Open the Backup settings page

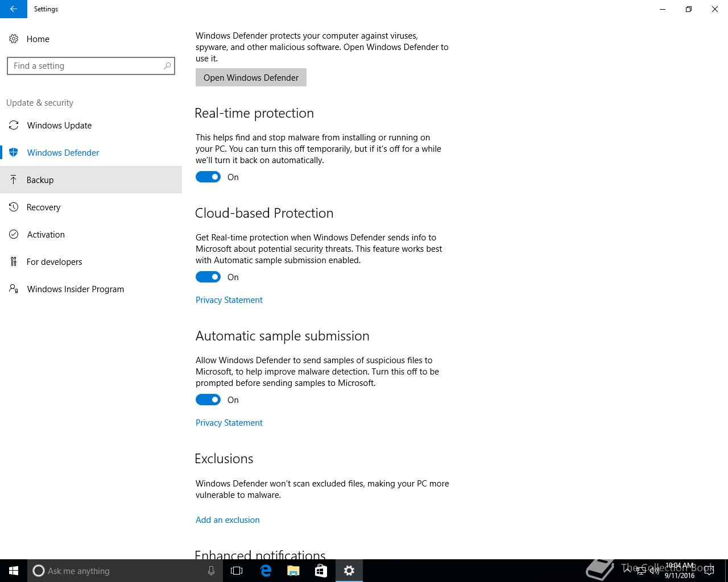[91, 180]
